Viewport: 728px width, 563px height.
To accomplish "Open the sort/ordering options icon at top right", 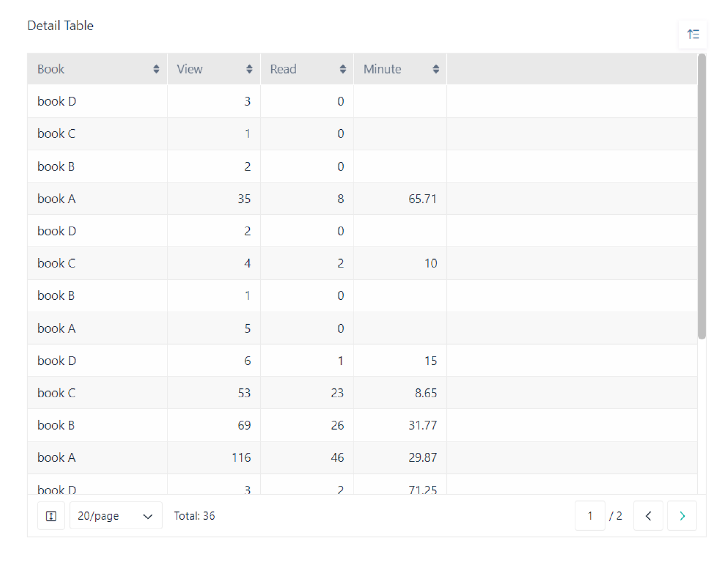I will [x=693, y=34].
